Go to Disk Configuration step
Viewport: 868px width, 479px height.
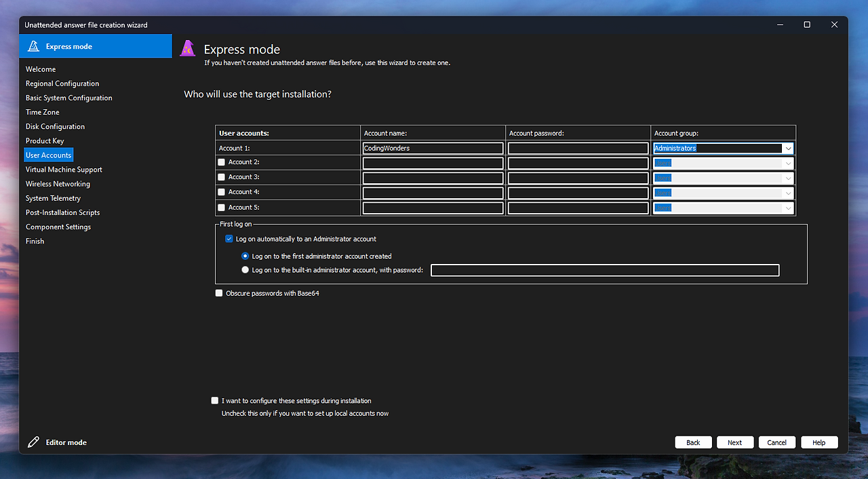click(55, 126)
